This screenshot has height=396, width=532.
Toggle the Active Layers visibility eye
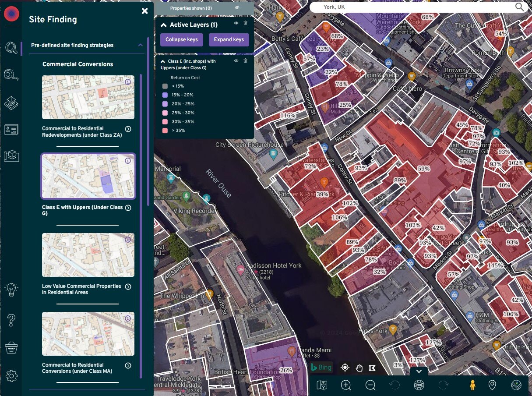tap(236, 23)
